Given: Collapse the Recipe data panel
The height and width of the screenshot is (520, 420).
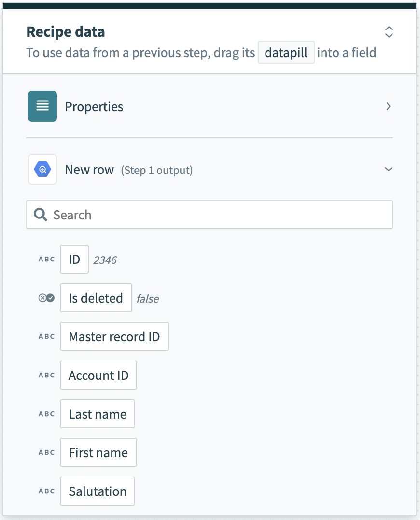Looking at the screenshot, I should [389, 32].
